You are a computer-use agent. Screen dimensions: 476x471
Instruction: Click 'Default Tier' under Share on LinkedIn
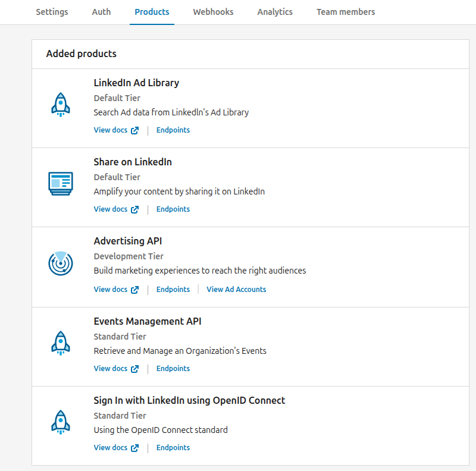[x=117, y=177]
